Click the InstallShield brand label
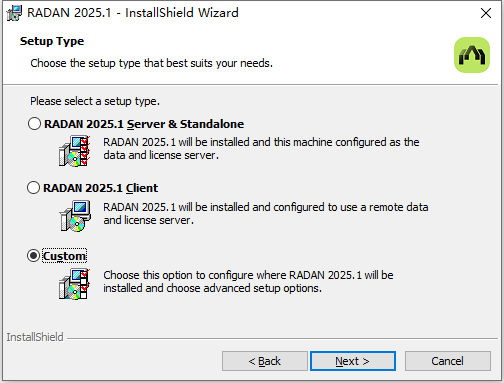This screenshot has height=383, width=504. pyautogui.click(x=35, y=337)
